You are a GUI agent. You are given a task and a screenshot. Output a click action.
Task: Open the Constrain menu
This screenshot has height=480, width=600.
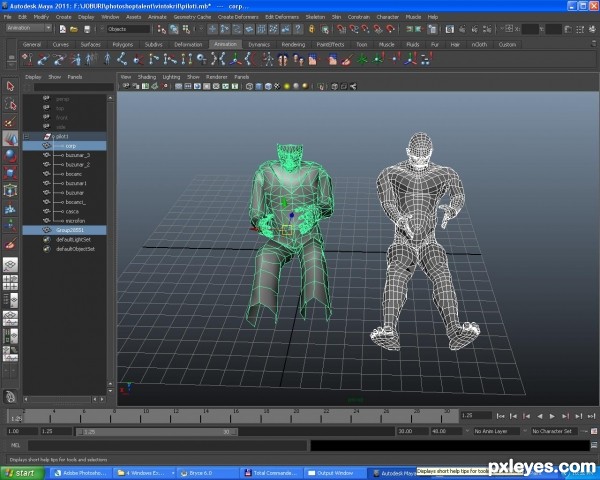point(359,17)
